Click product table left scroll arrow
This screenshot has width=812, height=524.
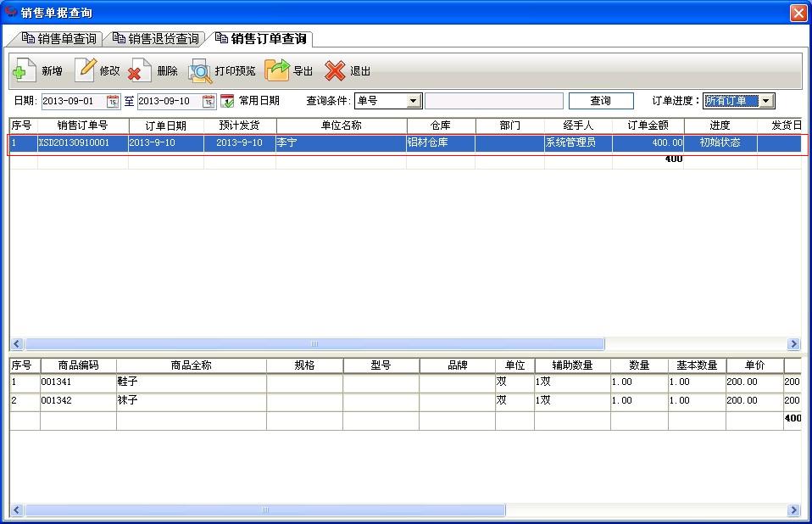click(17, 510)
